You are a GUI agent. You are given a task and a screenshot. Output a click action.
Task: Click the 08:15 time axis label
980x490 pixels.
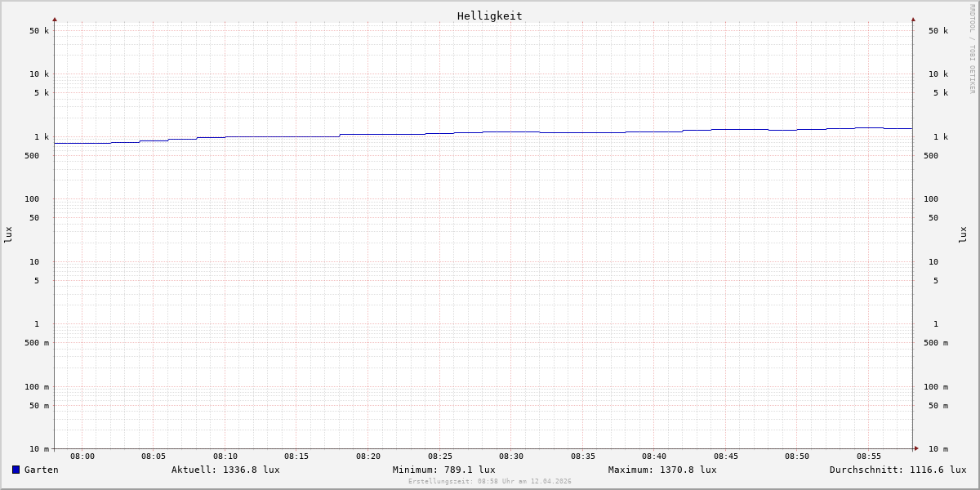[x=296, y=457]
